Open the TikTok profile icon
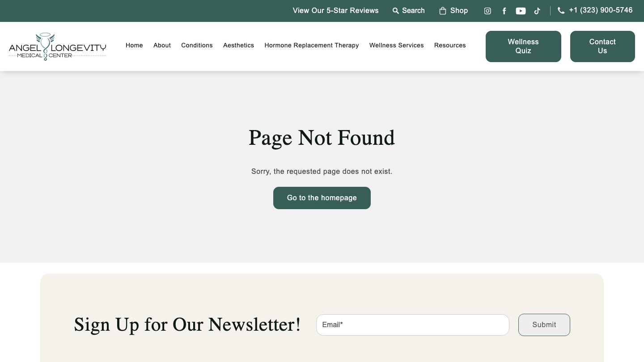 [537, 11]
